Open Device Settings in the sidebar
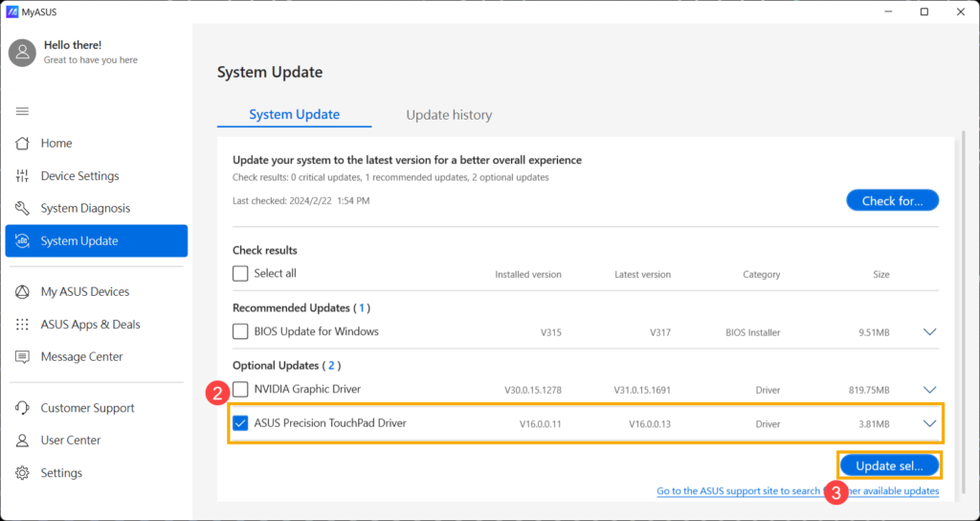Image resolution: width=980 pixels, height=521 pixels. tap(97, 176)
